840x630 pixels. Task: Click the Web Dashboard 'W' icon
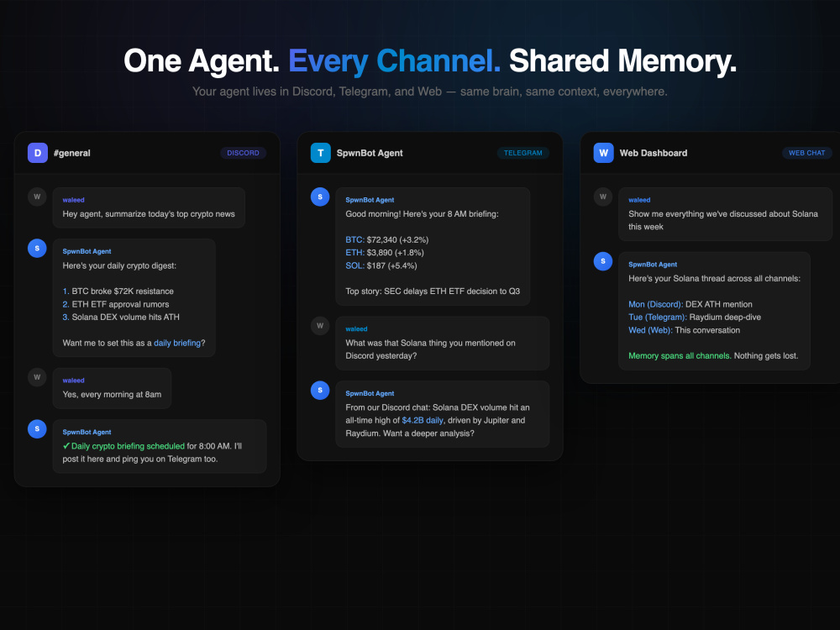click(x=603, y=153)
